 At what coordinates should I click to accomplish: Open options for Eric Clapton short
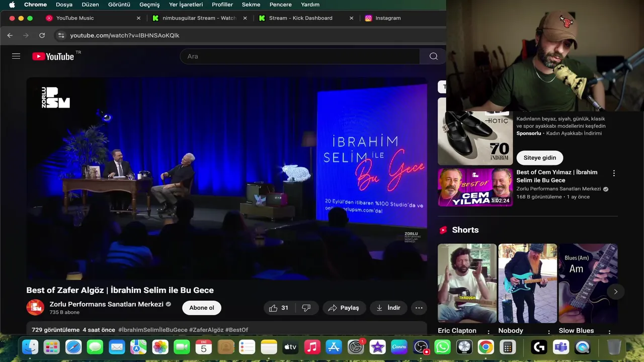click(x=489, y=331)
